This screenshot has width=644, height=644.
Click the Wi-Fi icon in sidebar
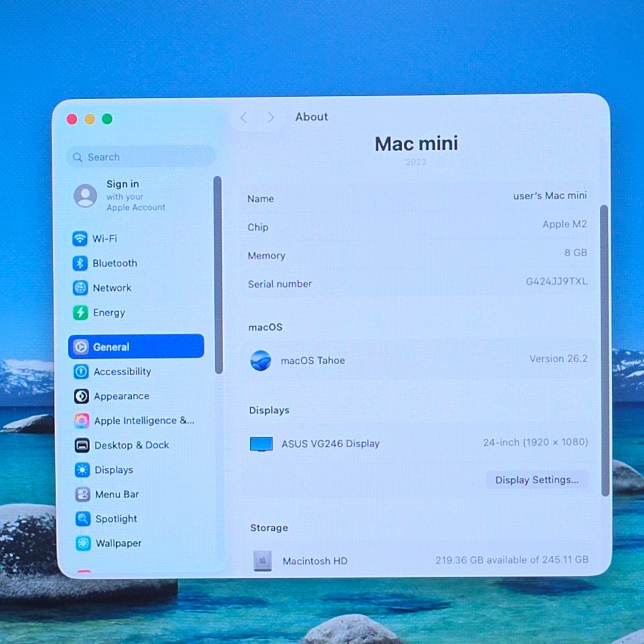click(80, 238)
